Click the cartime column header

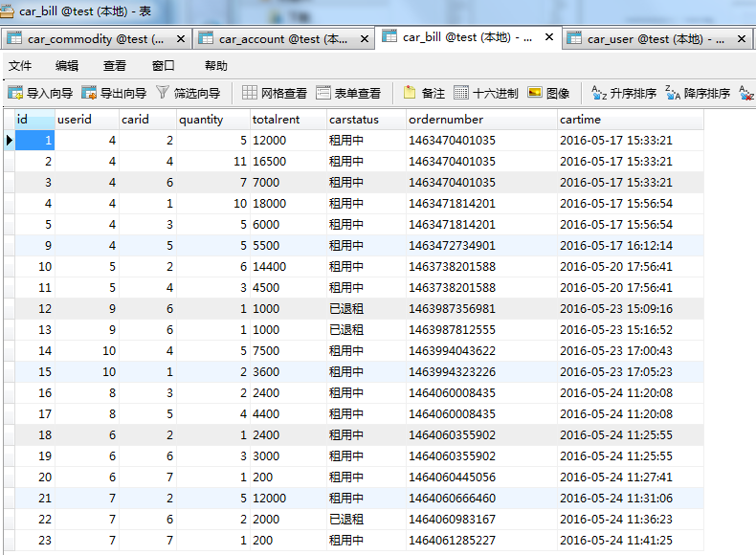631,119
